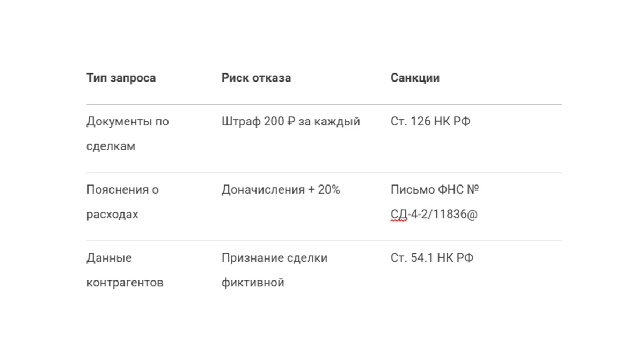
Task: Click the "Штраф 200 ₽ за каждый" cell
Action: pyautogui.click(x=290, y=122)
